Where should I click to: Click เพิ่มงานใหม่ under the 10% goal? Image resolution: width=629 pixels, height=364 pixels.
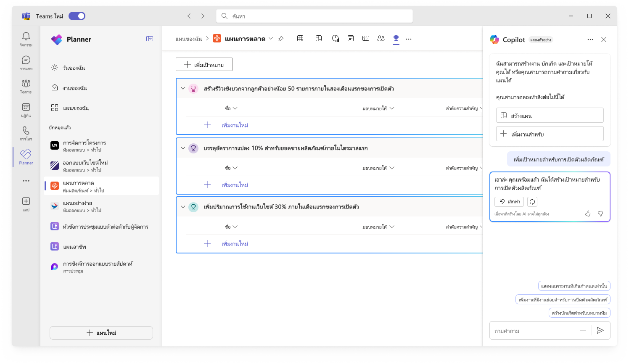pyautogui.click(x=235, y=185)
